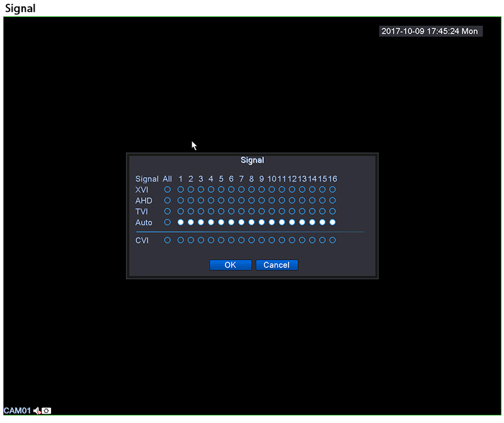This screenshot has width=504, height=423.
Task: Click the date and time overlay
Action: pos(430,31)
